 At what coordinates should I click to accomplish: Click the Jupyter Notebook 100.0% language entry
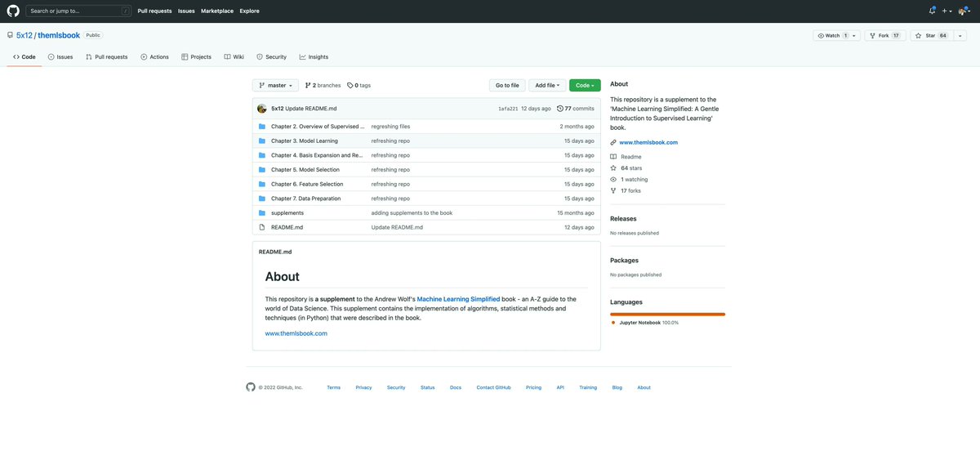(x=644, y=323)
